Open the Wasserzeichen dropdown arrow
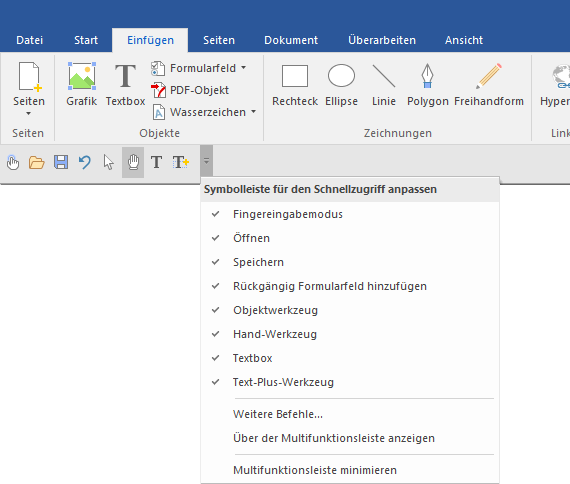The height and width of the screenshot is (484, 570). (253, 112)
